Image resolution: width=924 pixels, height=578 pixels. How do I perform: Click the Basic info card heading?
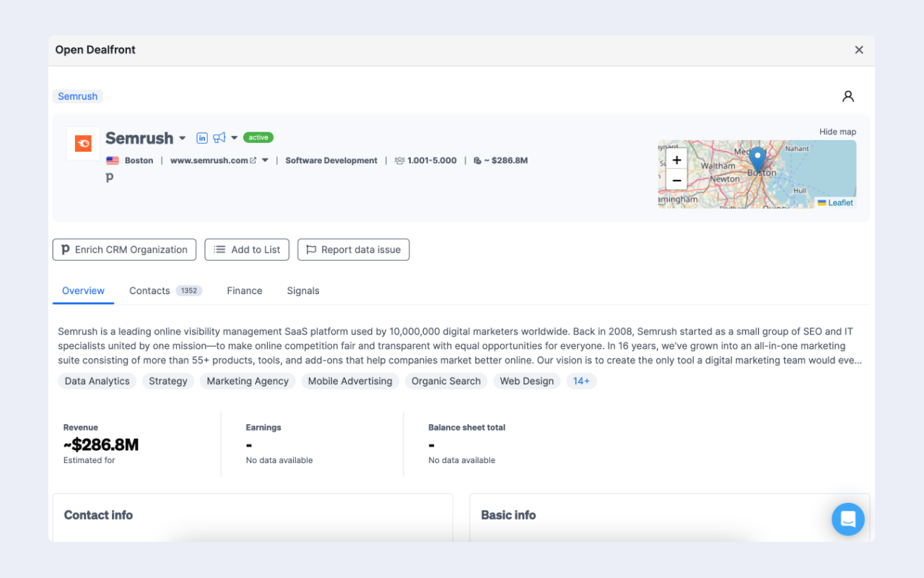[508, 515]
